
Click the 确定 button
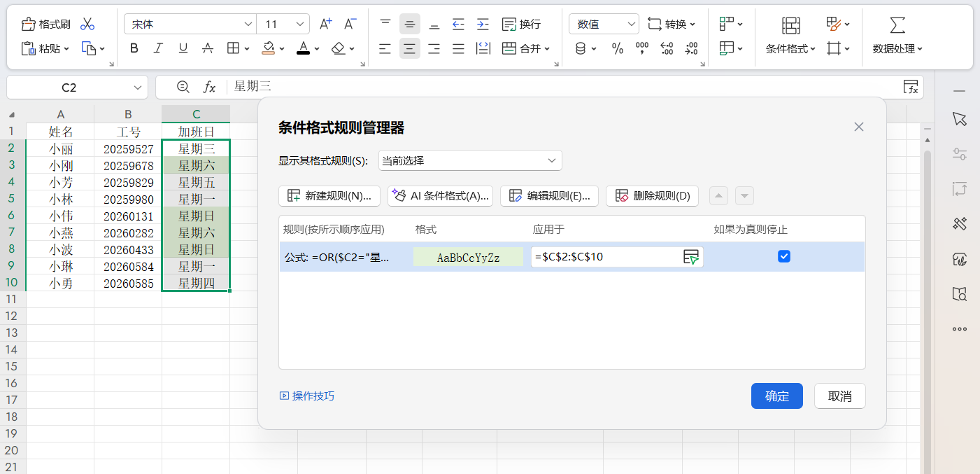point(776,396)
